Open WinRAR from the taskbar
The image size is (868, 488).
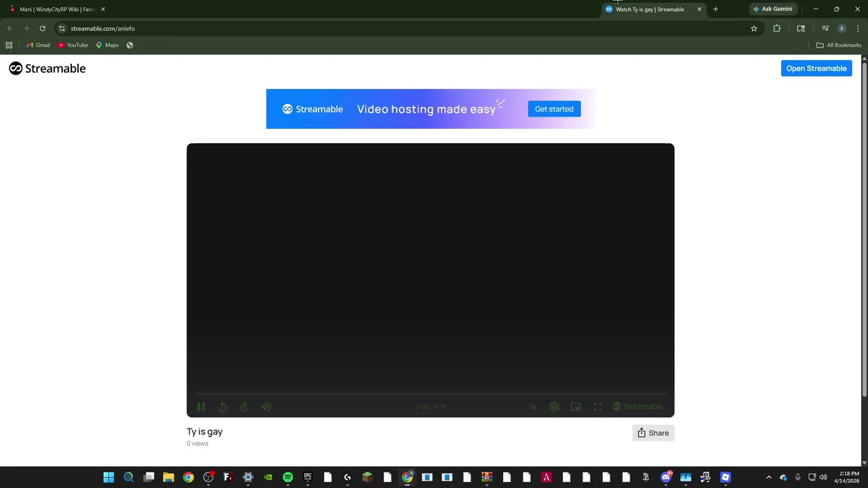click(487, 477)
